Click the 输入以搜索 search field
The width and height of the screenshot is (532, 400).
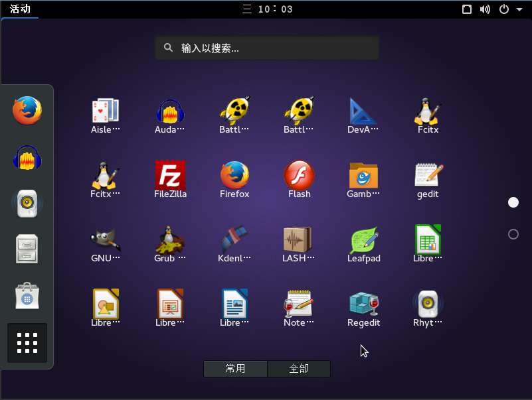click(267, 48)
